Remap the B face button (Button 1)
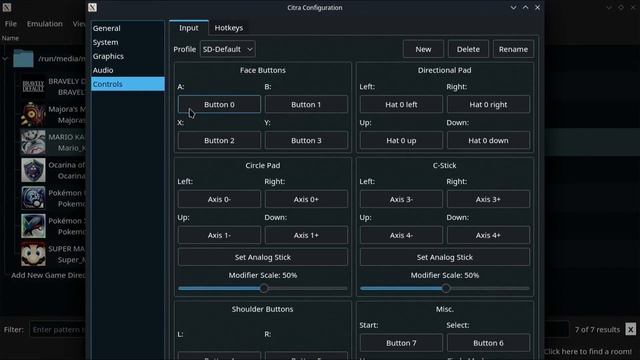The height and width of the screenshot is (360, 640). point(306,104)
